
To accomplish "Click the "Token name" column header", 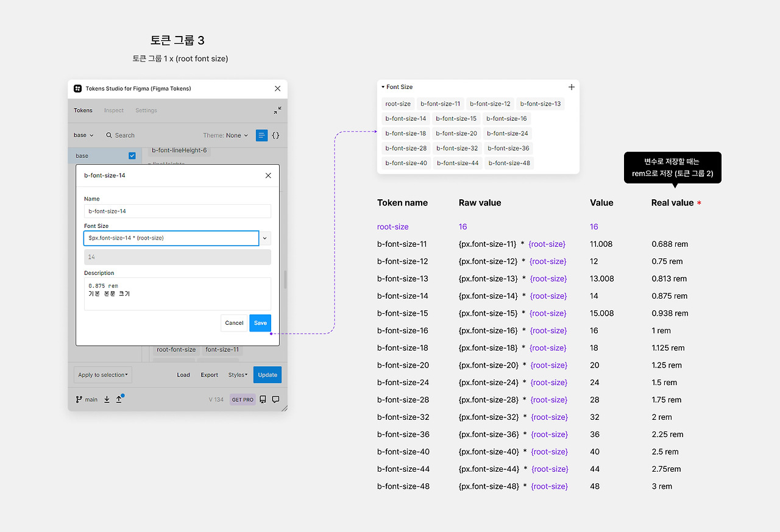I will point(402,203).
